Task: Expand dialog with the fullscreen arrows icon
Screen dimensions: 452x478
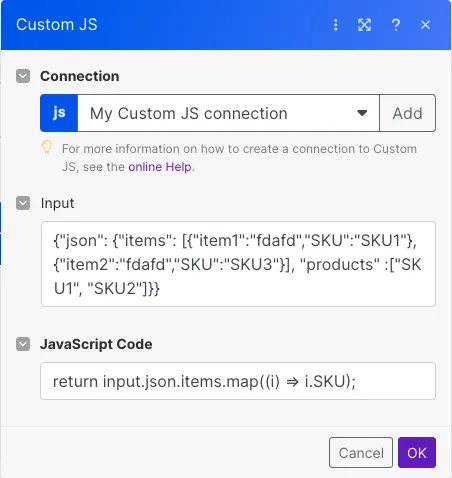Action: click(x=364, y=25)
